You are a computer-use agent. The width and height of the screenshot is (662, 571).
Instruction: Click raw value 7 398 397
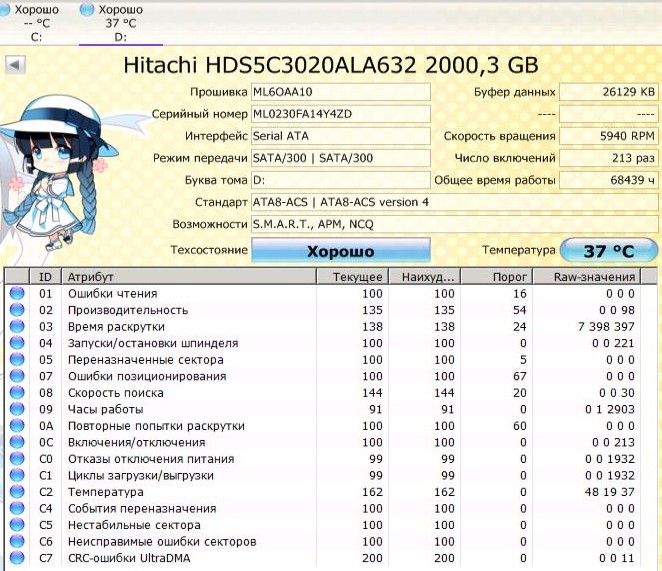point(606,326)
